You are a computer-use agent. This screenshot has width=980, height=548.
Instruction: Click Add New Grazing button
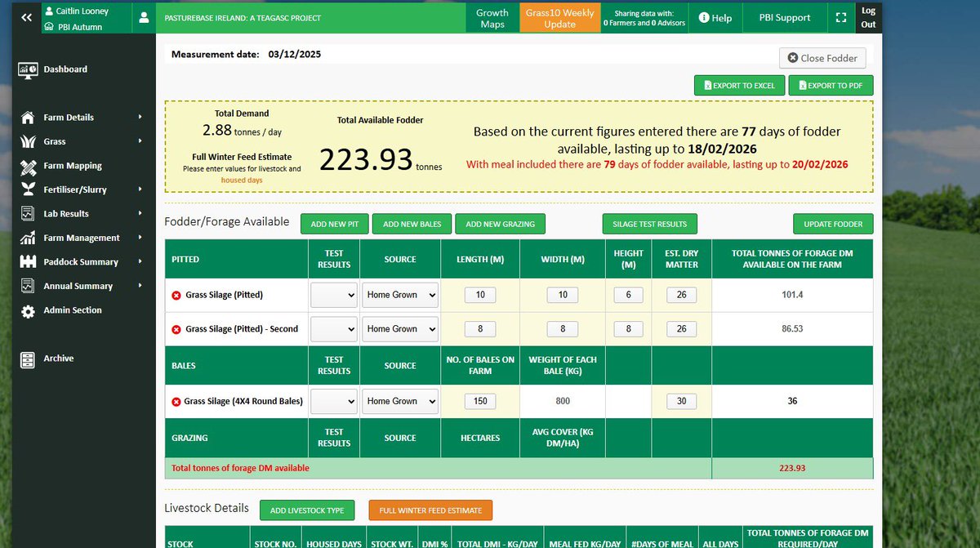point(501,224)
